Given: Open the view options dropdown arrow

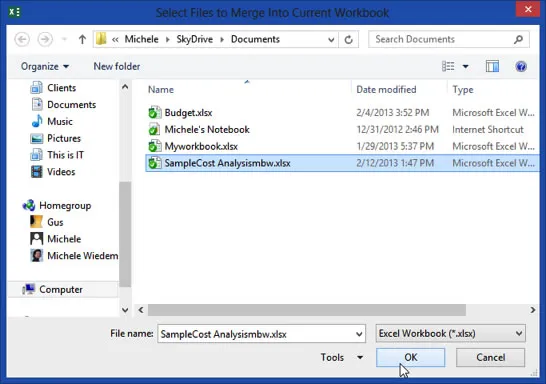Looking at the screenshot, I should (x=466, y=66).
